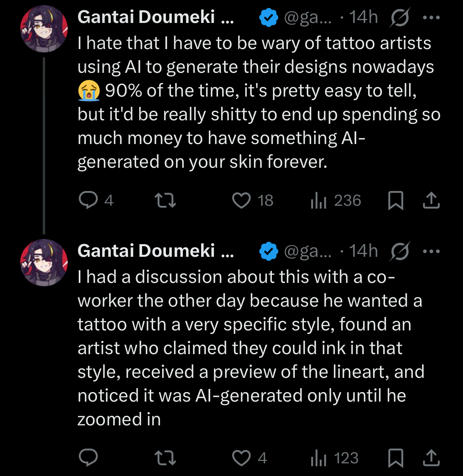The height and width of the screenshot is (476, 463).
Task: Share the first tweet
Action: 431,201
